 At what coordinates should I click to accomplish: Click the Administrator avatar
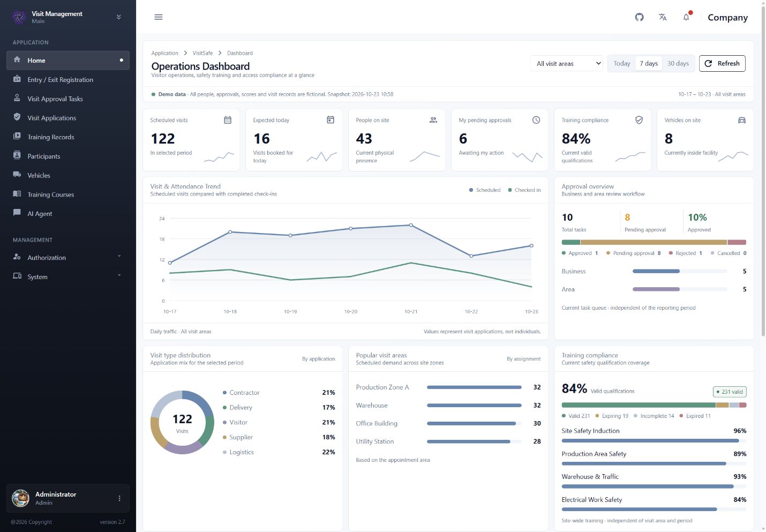point(20,498)
